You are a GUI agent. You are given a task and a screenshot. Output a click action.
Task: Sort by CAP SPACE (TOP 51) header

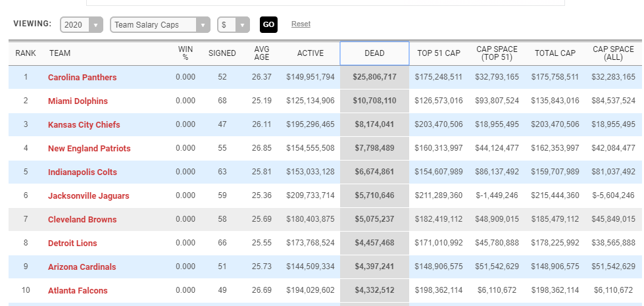click(497, 53)
